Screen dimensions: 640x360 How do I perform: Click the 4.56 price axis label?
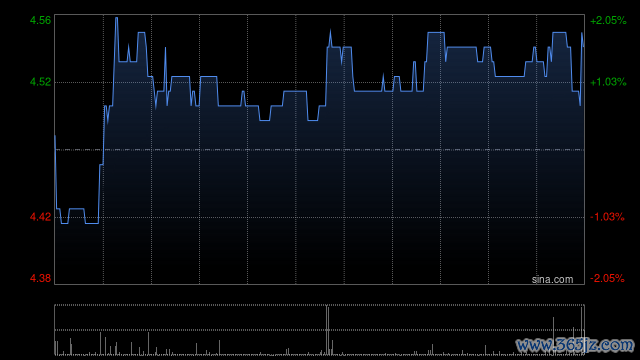(x=40, y=20)
